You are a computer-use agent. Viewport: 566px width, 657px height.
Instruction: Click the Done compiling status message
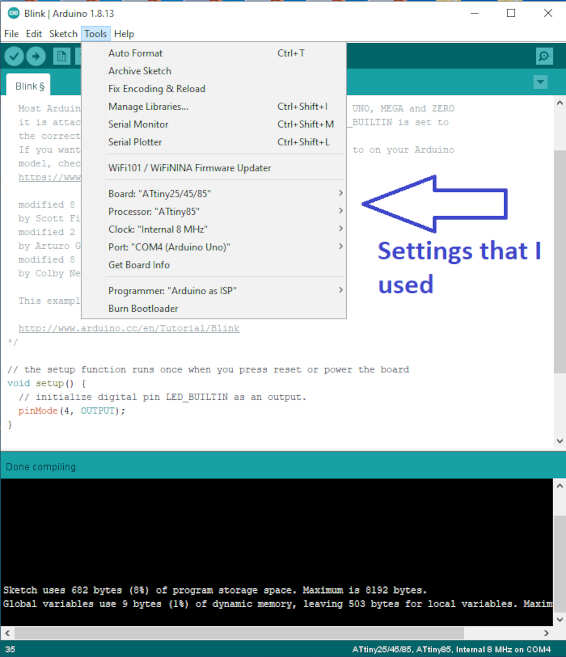pos(41,466)
